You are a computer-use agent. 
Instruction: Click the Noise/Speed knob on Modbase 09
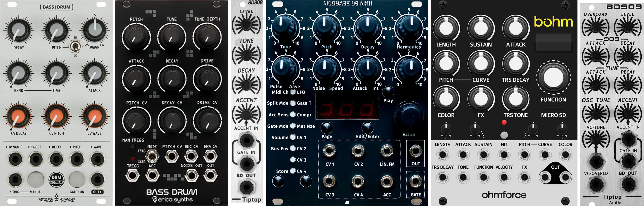tap(327, 70)
